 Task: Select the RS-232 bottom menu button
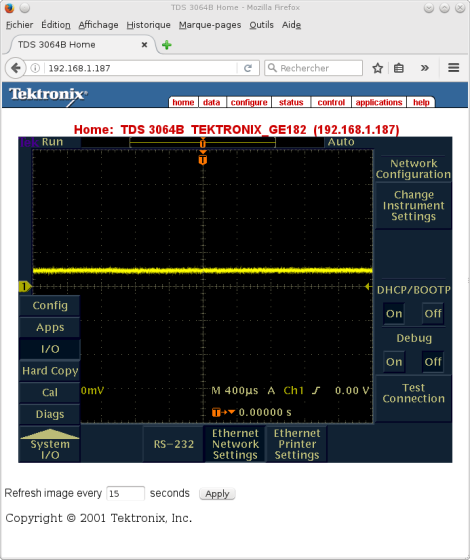(x=174, y=444)
